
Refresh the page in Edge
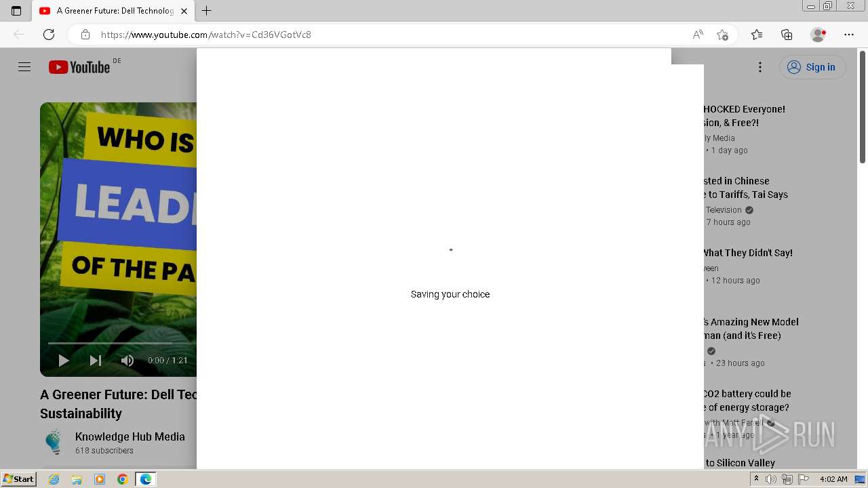[x=49, y=35]
